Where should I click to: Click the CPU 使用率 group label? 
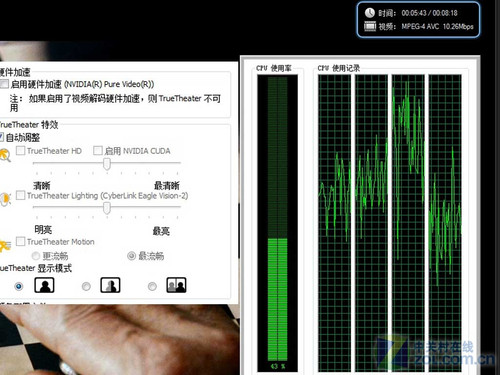pyautogui.click(x=274, y=68)
